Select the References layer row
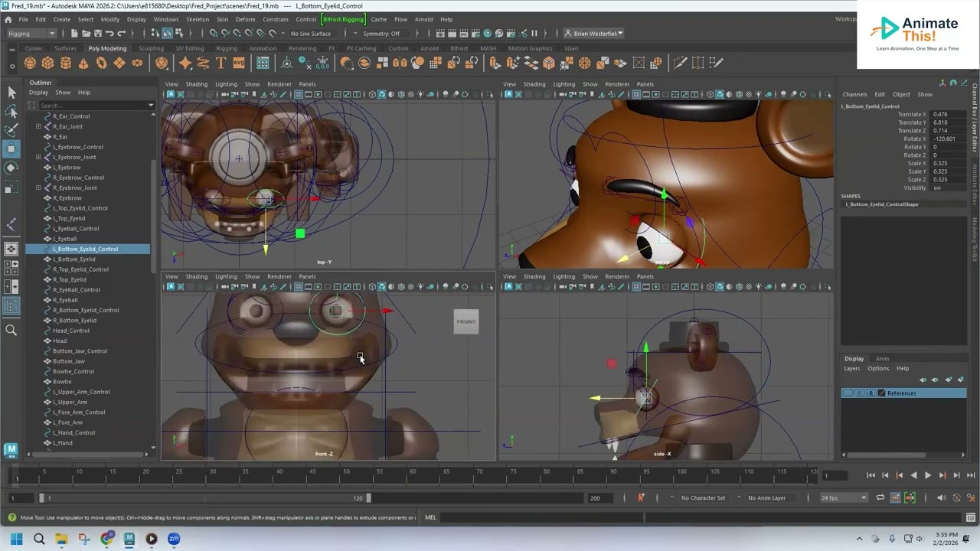This screenshot has height=551, width=980. pos(903,393)
